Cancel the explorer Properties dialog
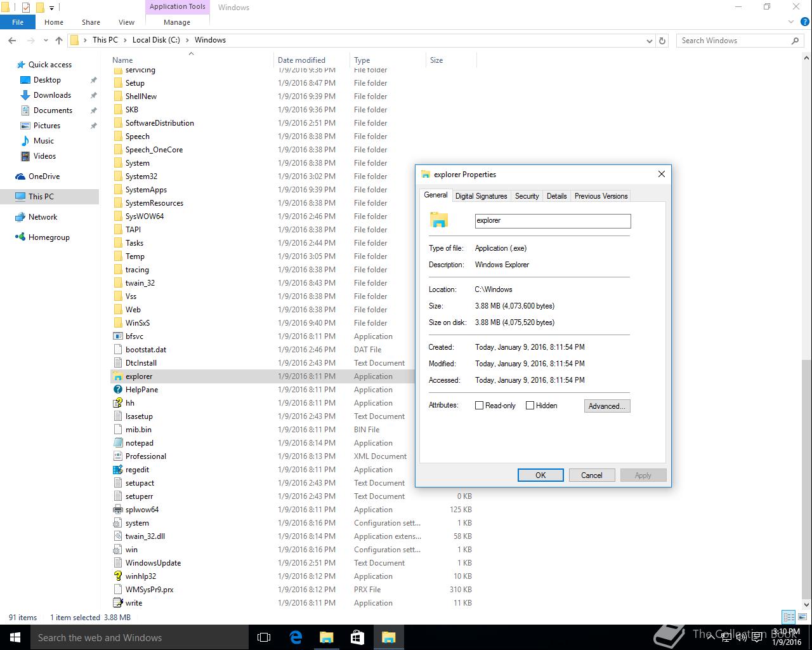Viewport: 812px width, 650px height. [x=591, y=475]
